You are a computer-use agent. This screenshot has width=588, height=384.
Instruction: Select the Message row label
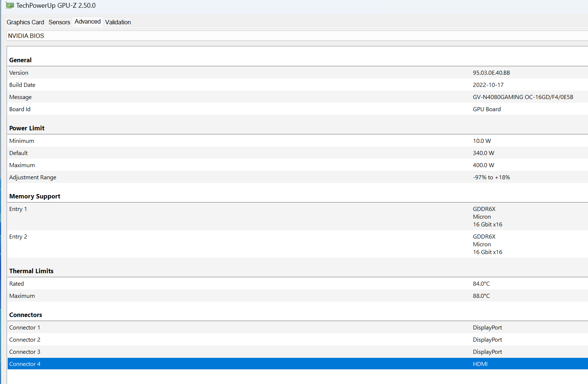21,97
